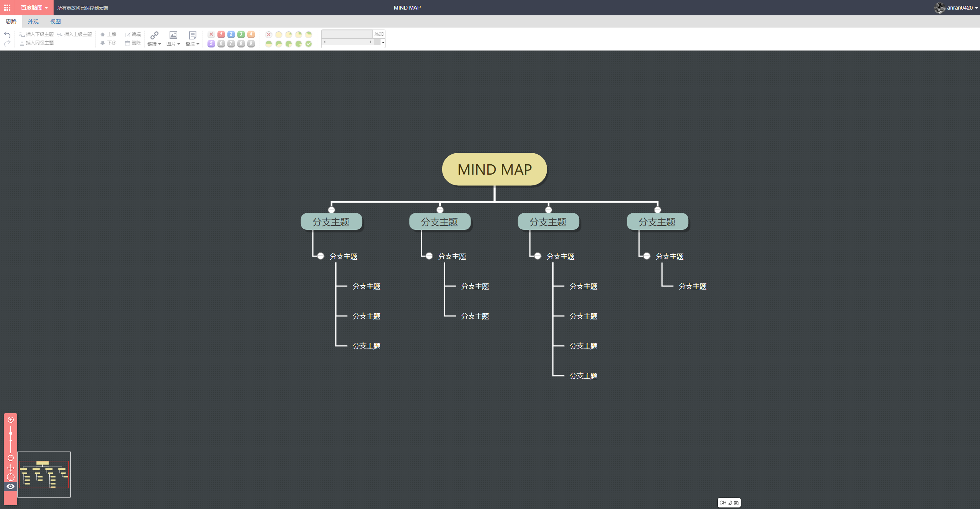The image size is (980, 509).
Task: Remove the priority marker with the red X
Action: click(211, 34)
